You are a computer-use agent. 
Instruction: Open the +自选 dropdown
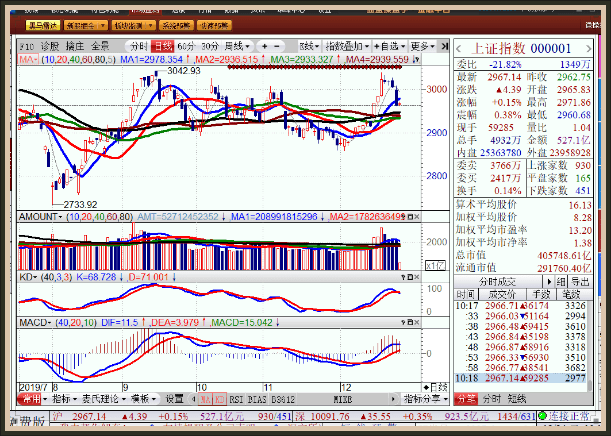[389, 46]
